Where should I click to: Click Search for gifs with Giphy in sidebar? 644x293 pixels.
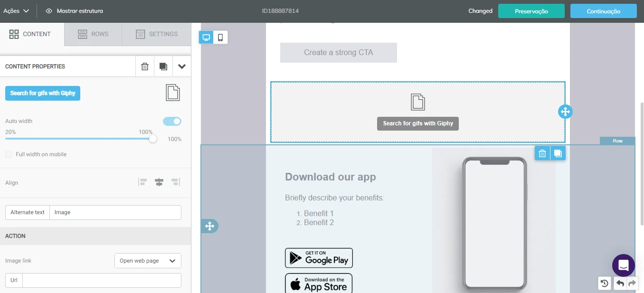[43, 93]
